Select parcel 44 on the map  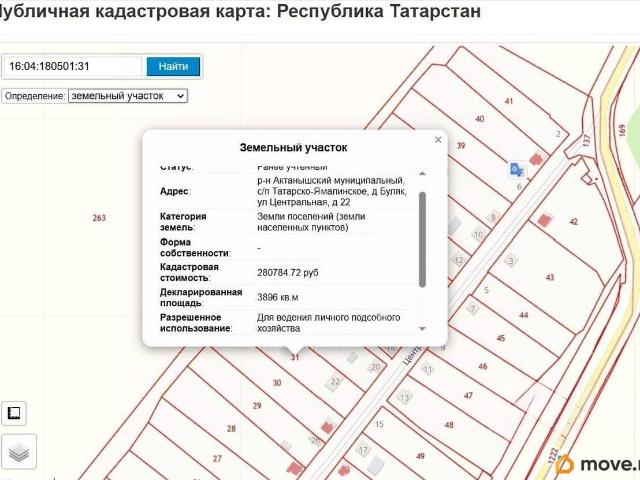coord(524,315)
